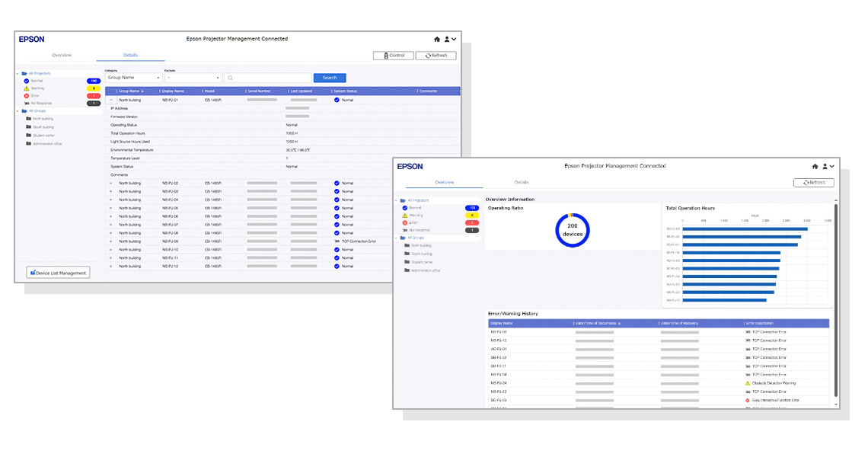The image size is (868, 457).
Task: Collapse the All Projectors tree in the Overview window
Action: 396,200
